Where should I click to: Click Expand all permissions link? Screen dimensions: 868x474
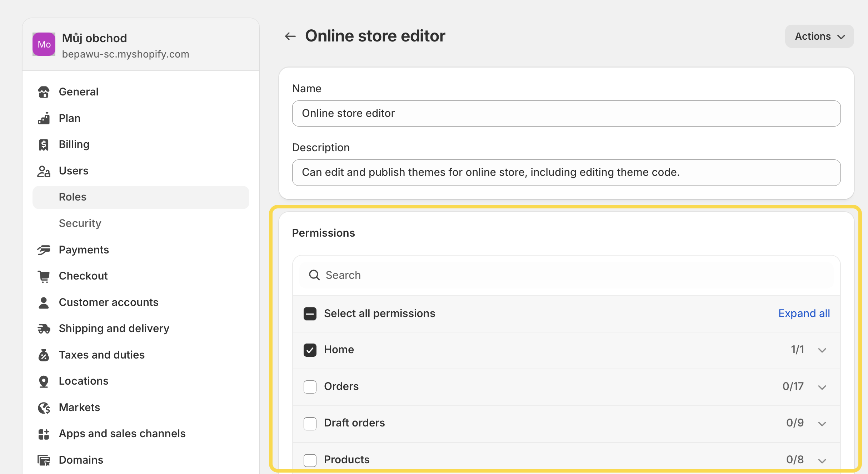point(804,313)
